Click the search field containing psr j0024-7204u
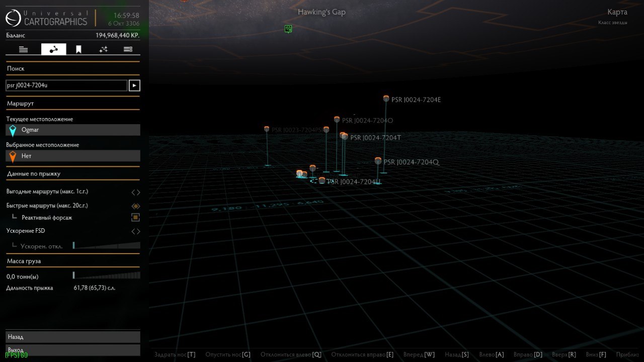 point(66,85)
